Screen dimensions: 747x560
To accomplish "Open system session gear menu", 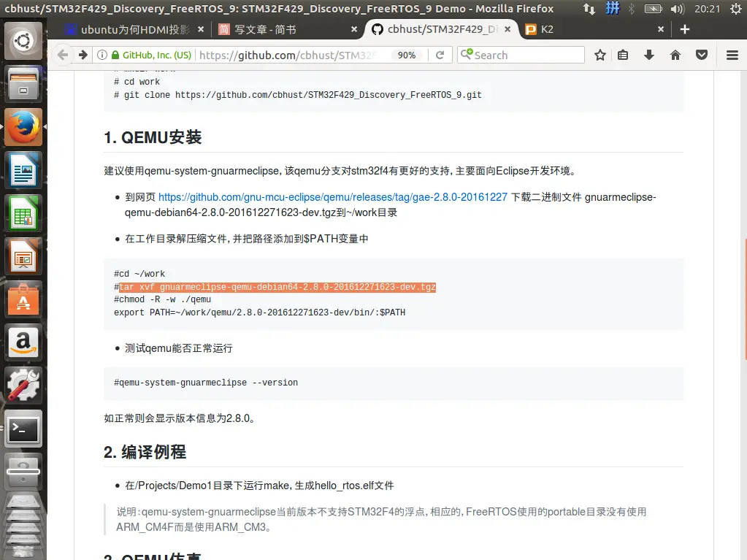I will (x=736, y=9).
